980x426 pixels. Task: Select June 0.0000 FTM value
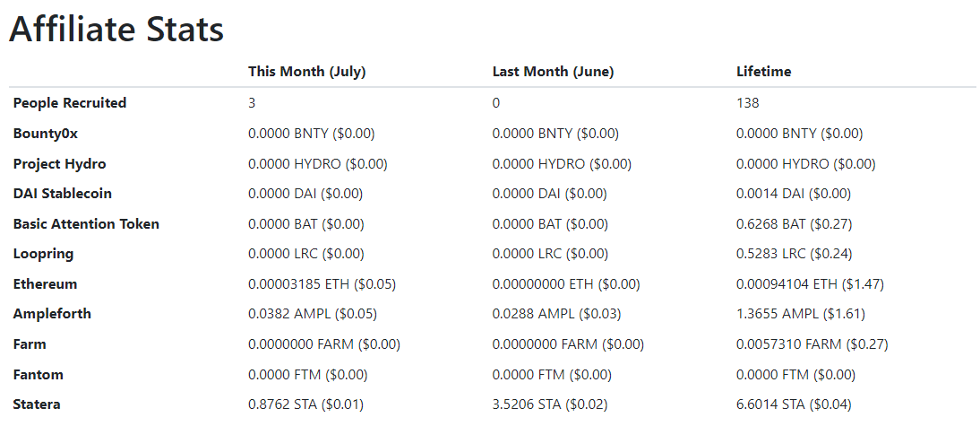[552, 375]
